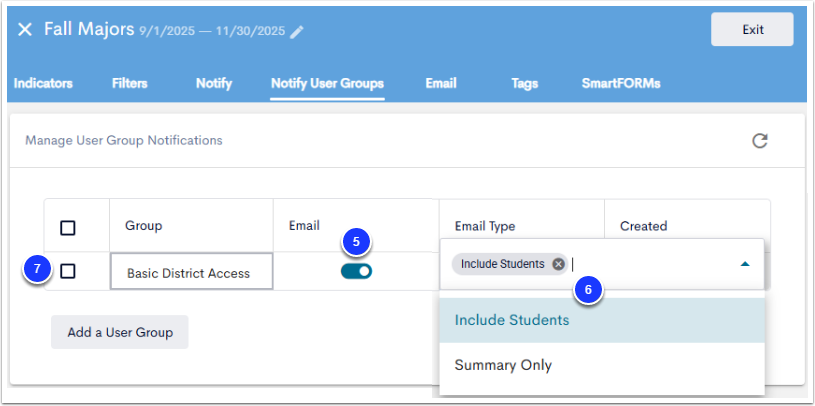
Task: Select the Notify User Groups tab
Action: [x=327, y=83]
